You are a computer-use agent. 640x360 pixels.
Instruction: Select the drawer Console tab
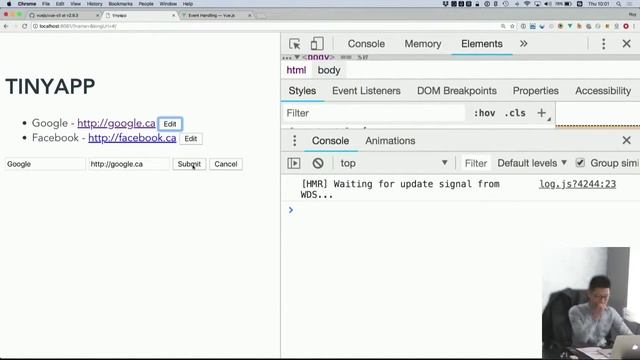330,140
